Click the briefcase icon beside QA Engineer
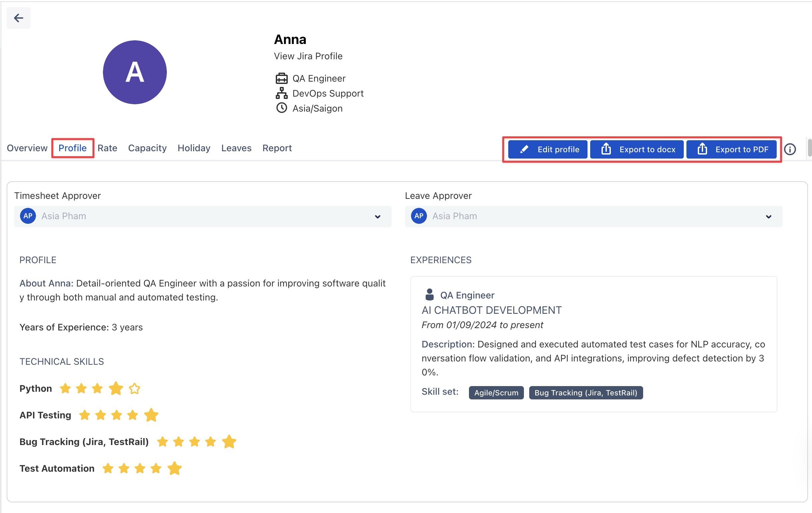This screenshot has width=812, height=513. click(x=281, y=78)
